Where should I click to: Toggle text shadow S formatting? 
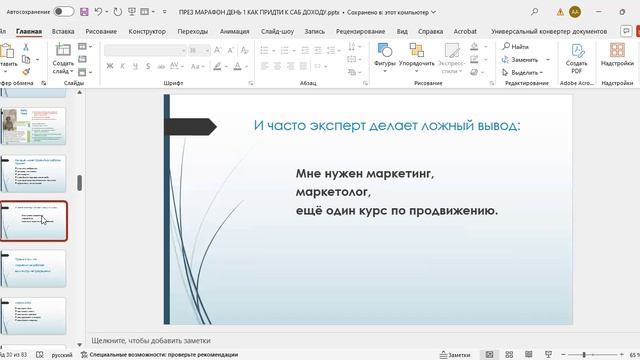[x=148, y=66]
